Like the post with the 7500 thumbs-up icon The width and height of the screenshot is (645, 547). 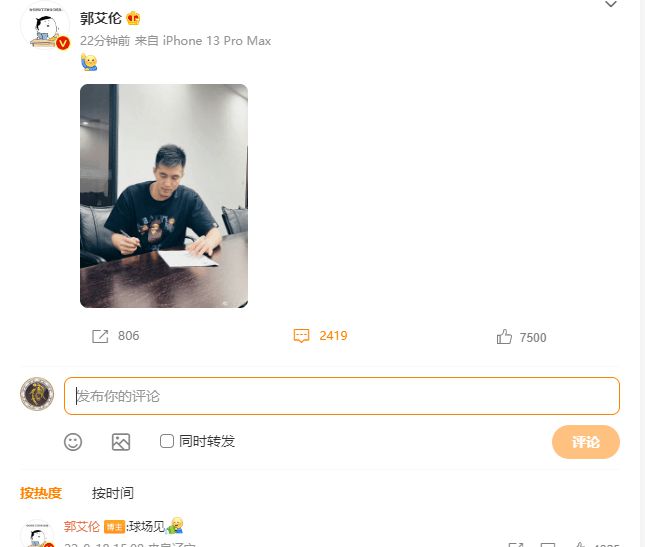click(504, 336)
